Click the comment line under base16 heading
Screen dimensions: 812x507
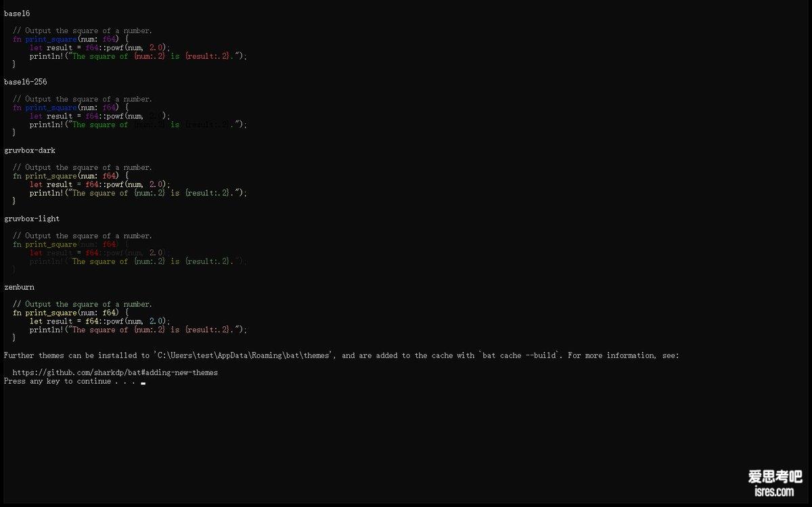(x=83, y=30)
